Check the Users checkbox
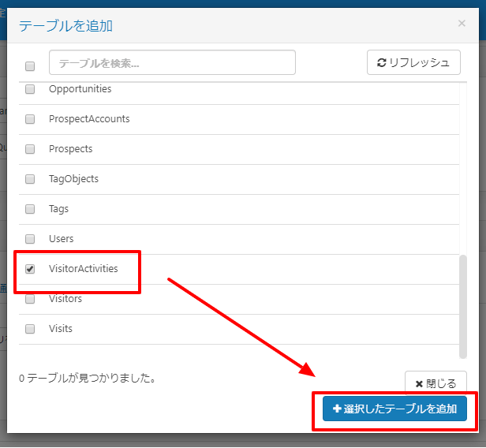Screen dimensions: 486x448 pyautogui.click(x=30, y=239)
